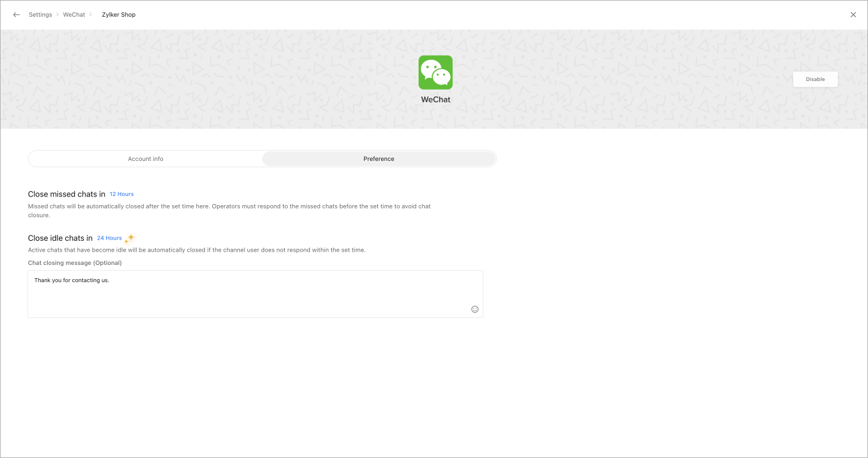Open emoji picker in closing message box
The image size is (868, 458).
475,309
